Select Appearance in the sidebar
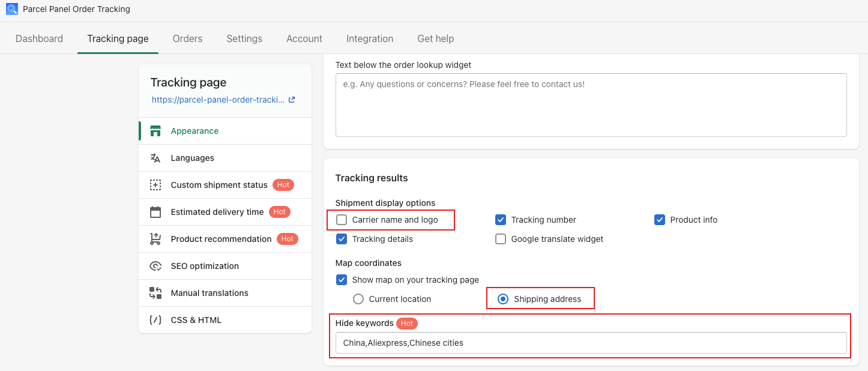The image size is (868, 371). [225, 131]
